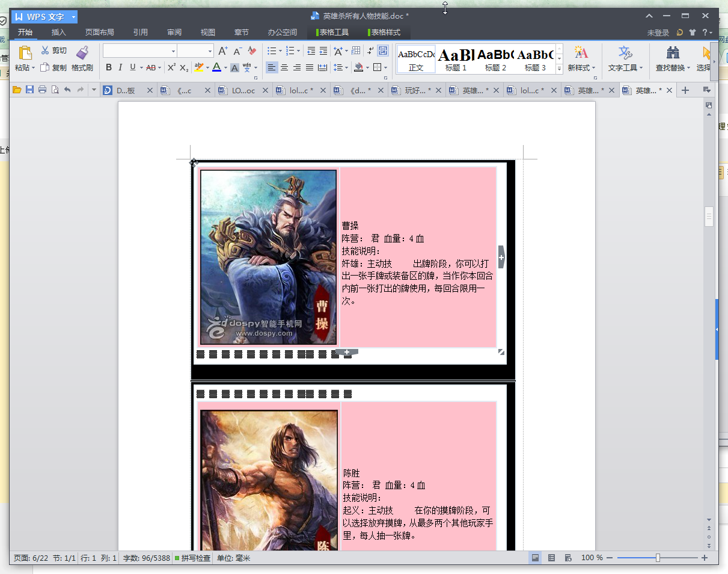Expand font color dropdown arrow

(x=225, y=68)
